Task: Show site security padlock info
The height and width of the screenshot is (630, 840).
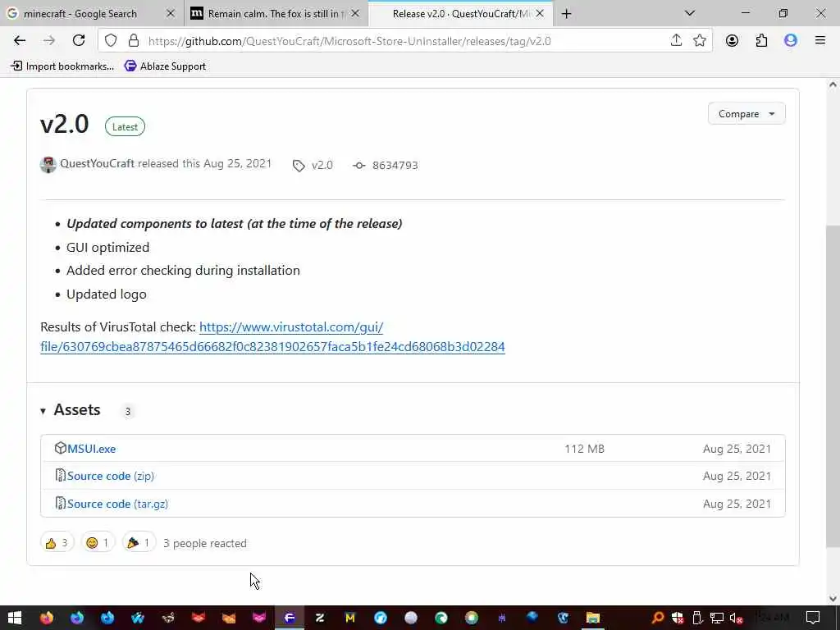Action: [x=134, y=41]
